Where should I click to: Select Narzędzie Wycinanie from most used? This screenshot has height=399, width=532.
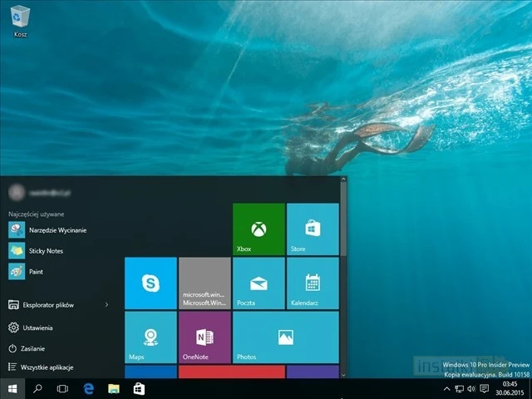(57, 229)
